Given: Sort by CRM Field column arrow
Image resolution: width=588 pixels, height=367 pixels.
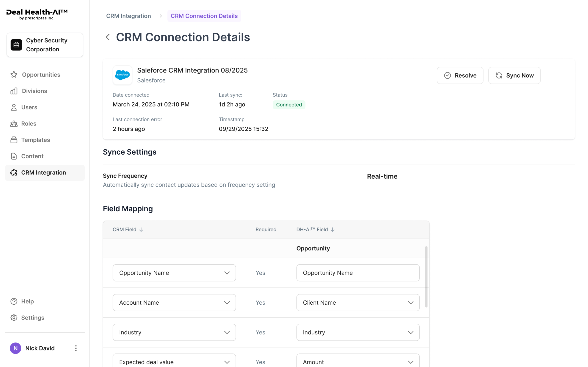Looking at the screenshot, I should click(x=141, y=230).
